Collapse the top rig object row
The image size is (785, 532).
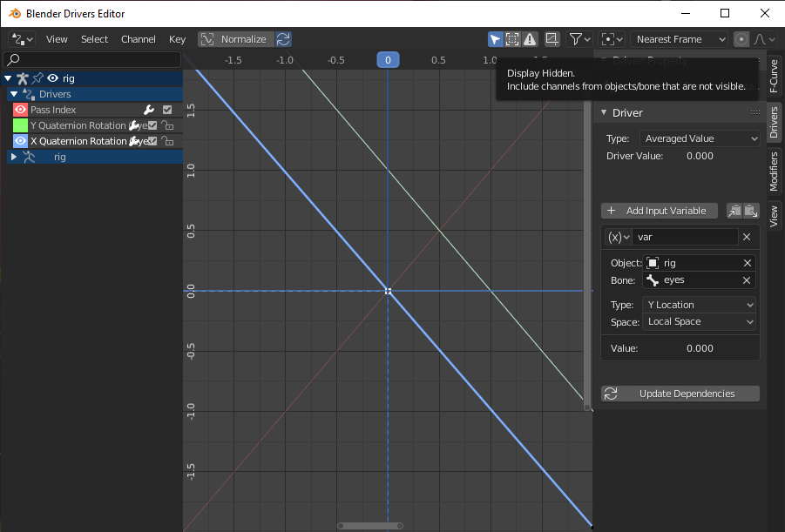pyautogui.click(x=8, y=78)
